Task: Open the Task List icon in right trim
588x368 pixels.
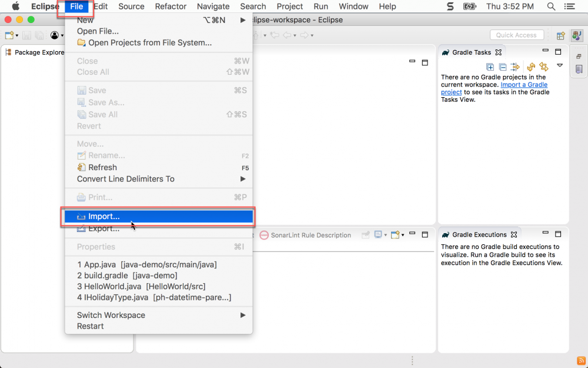Action: click(x=579, y=69)
